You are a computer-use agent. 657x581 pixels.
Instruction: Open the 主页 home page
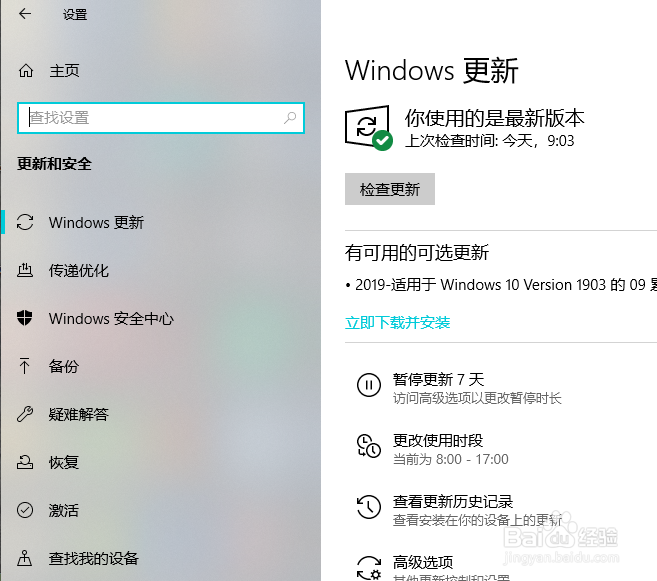[x=64, y=71]
